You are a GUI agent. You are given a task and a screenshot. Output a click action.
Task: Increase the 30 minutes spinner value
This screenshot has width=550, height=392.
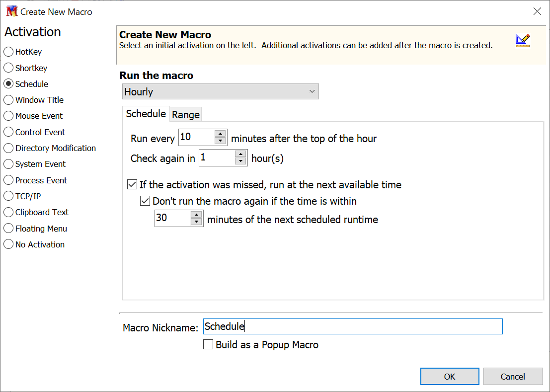(197, 215)
